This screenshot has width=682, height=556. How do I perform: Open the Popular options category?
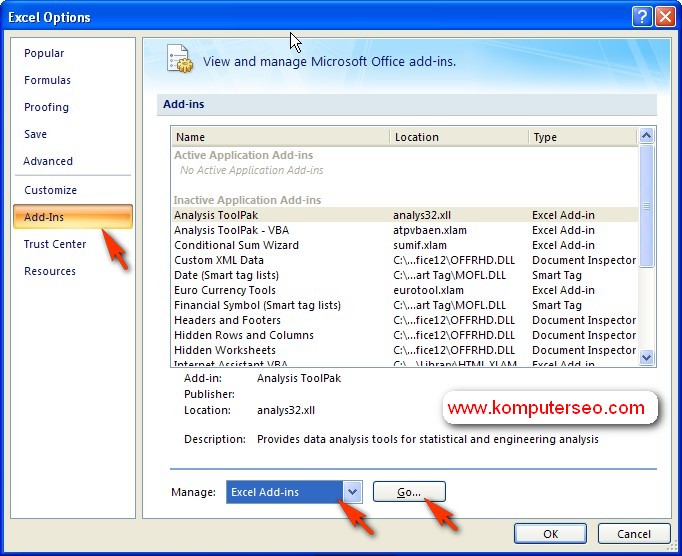tap(44, 53)
